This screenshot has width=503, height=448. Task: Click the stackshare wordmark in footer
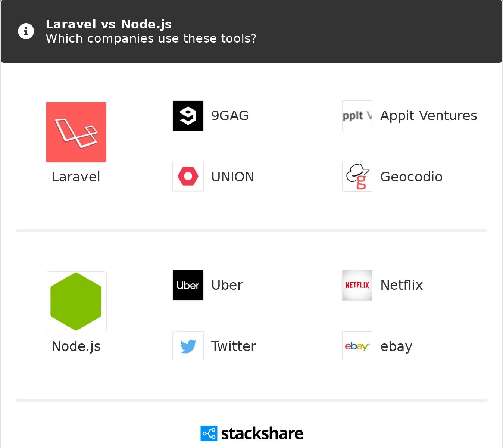pos(262,433)
